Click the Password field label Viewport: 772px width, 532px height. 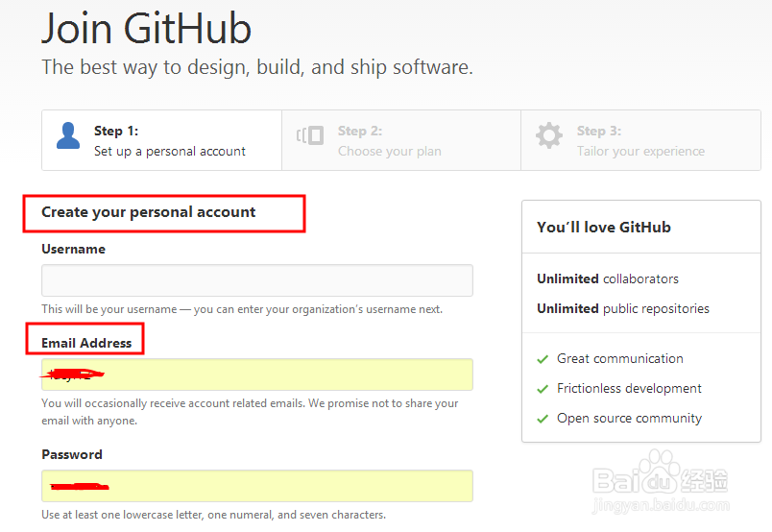point(72,454)
